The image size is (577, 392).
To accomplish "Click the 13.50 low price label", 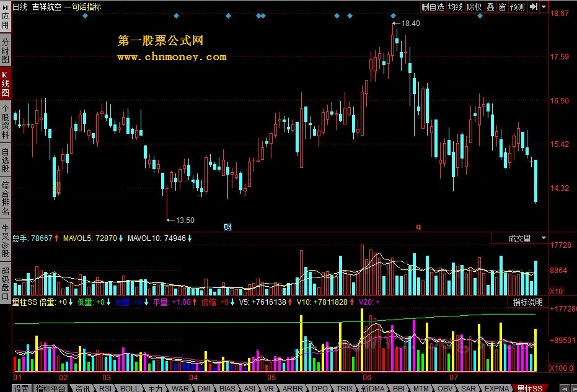I will click(185, 220).
